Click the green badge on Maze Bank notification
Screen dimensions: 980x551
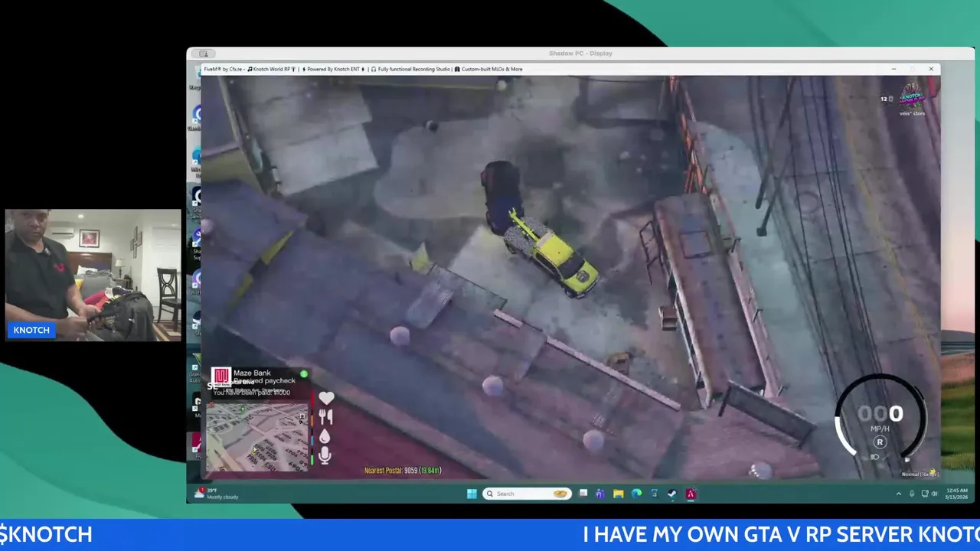pyautogui.click(x=304, y=373)
